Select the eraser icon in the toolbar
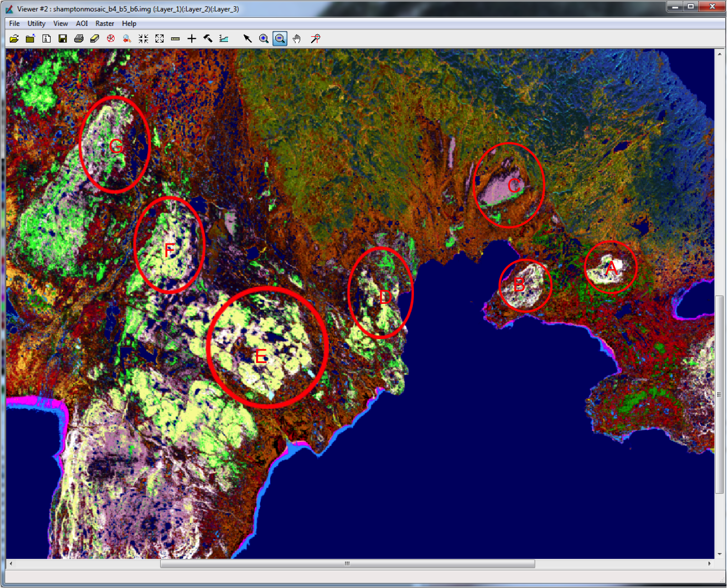Screen dimensions: 727x588 [94, 39]
